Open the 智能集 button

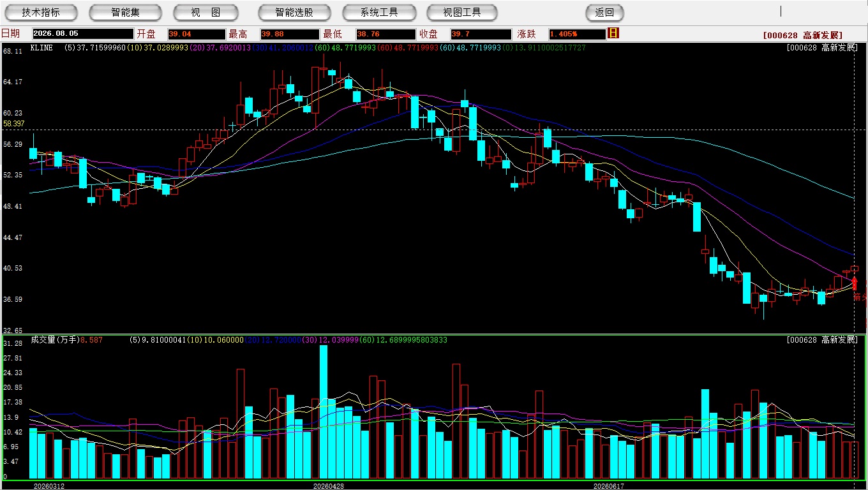tap(125, 12)
